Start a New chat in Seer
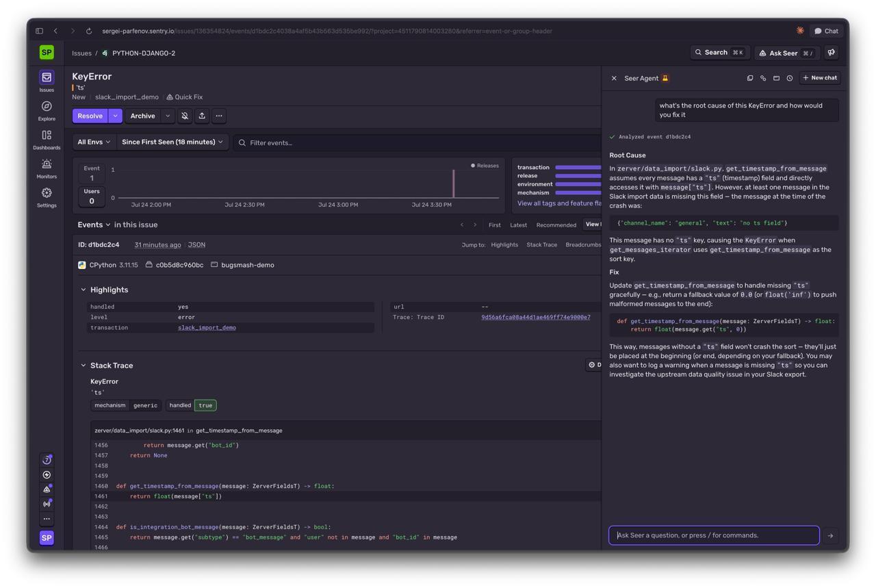Screen dimensions: 876x588 820,78
